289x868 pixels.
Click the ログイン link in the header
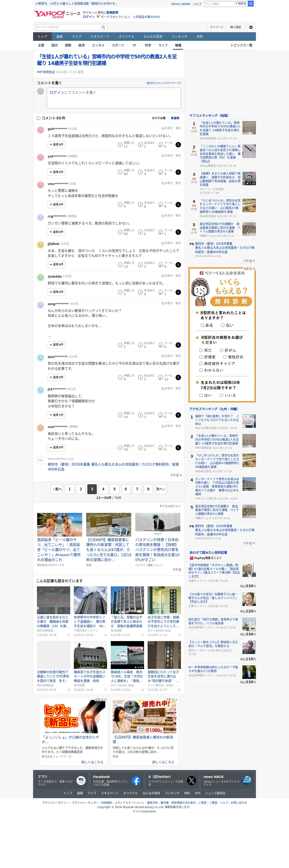(x=88, y=17)
